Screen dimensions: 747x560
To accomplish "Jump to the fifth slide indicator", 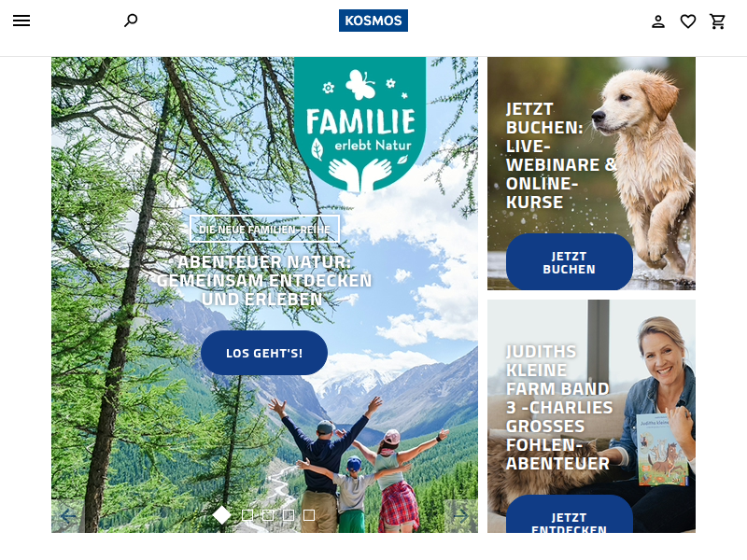I will pos(309,515).
